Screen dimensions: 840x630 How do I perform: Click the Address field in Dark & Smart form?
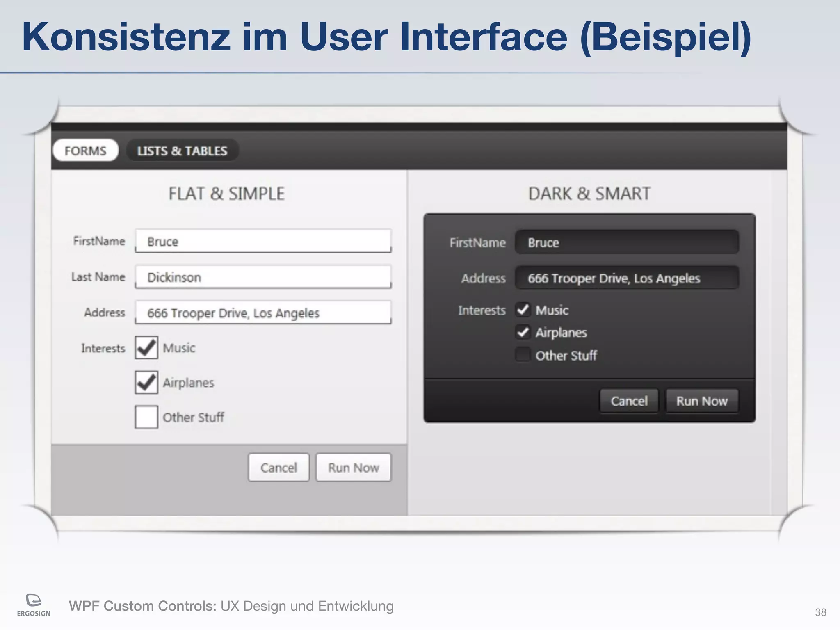[627, 278]
